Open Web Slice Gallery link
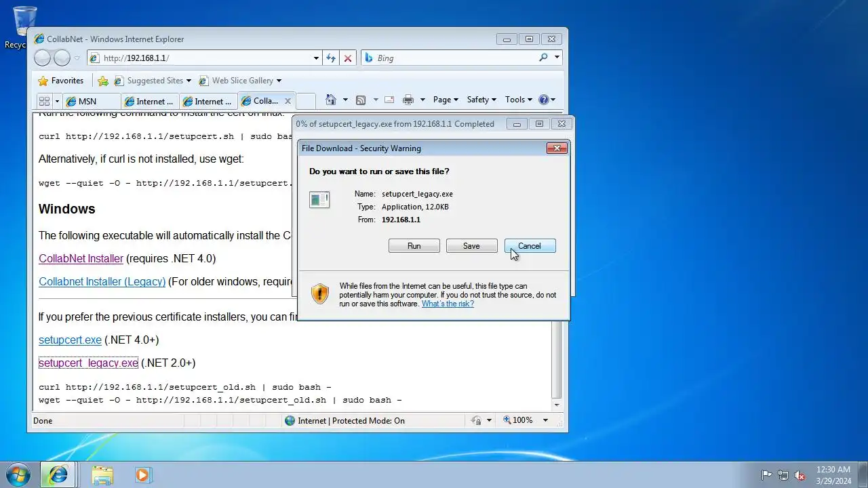The image size is (868, 488). pyautogui.click(x=239, y=81)
